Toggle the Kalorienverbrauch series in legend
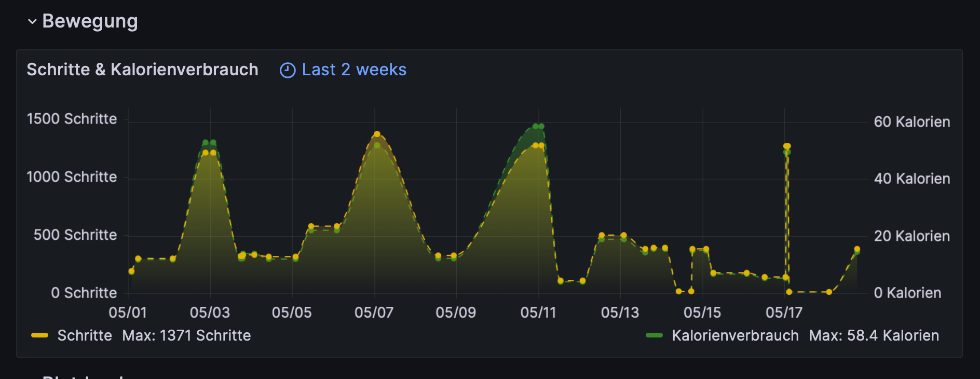The image size is (980, 379). (x=735, y=335)
